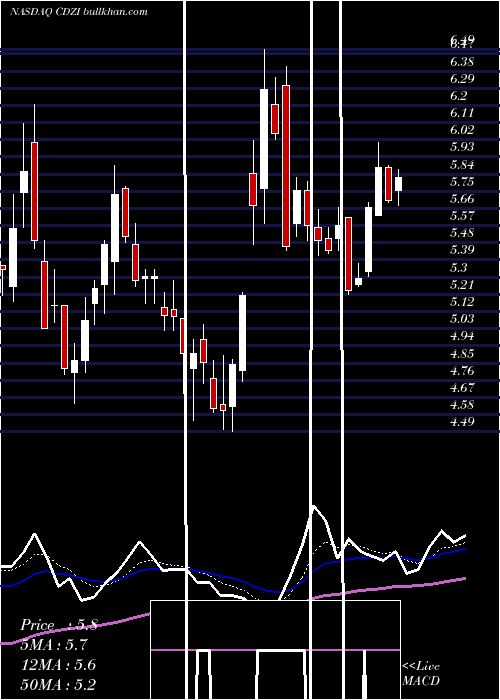Click the 5.84 price level label

(x=462, y=165)
